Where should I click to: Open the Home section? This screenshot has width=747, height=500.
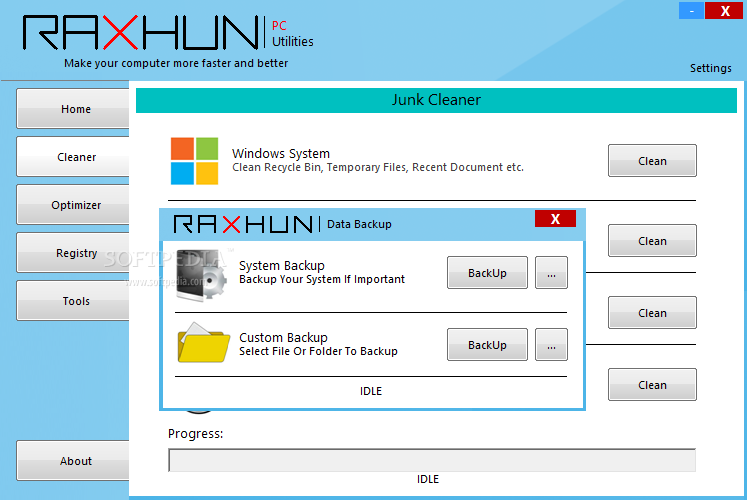point(73,109)
